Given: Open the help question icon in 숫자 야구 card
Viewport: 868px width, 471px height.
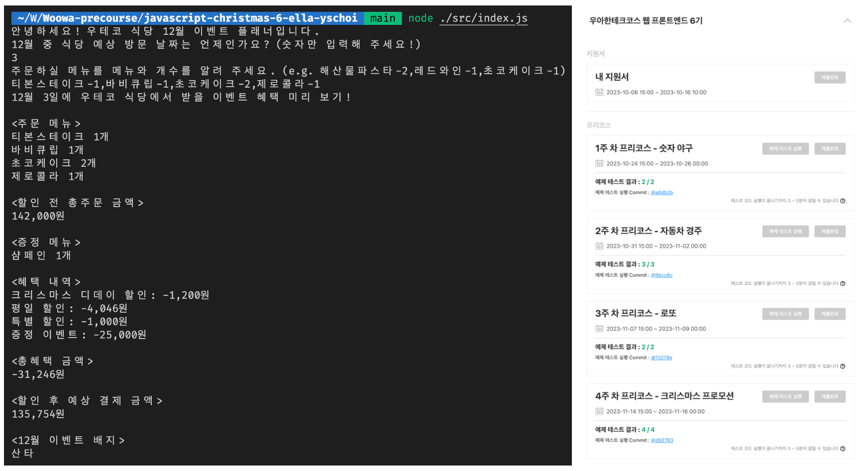Looking at the screenshot, I should [843, 201].
